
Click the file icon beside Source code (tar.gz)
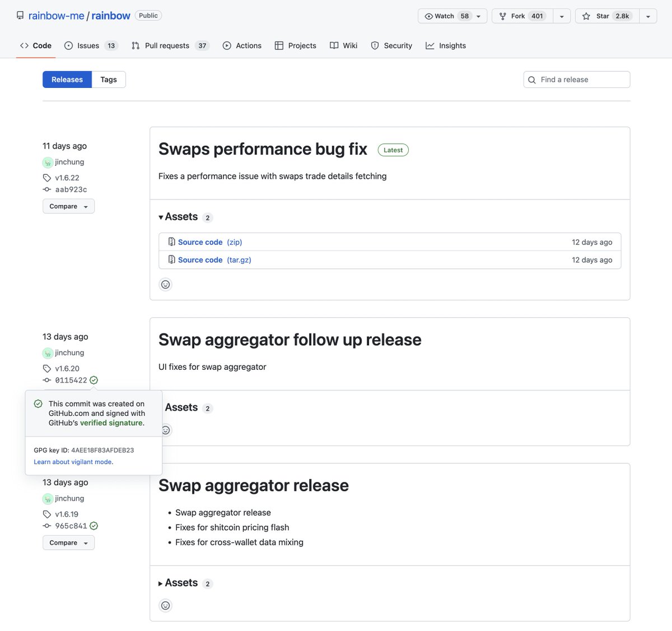tap(172, 260)
